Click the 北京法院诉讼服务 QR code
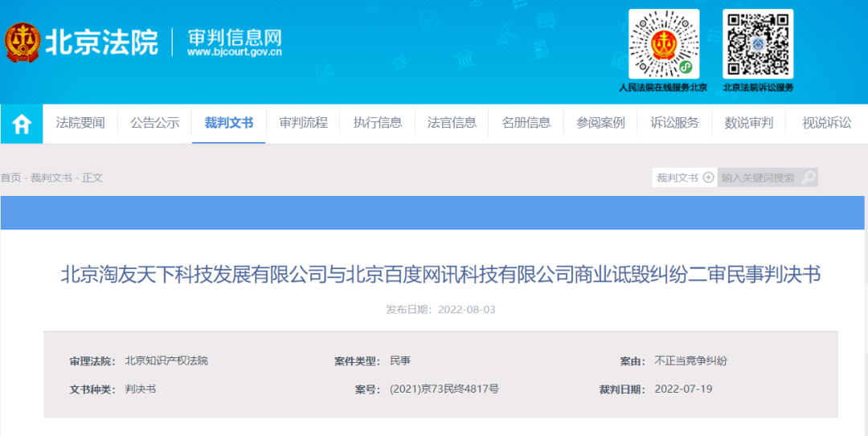 pos(758,43)
